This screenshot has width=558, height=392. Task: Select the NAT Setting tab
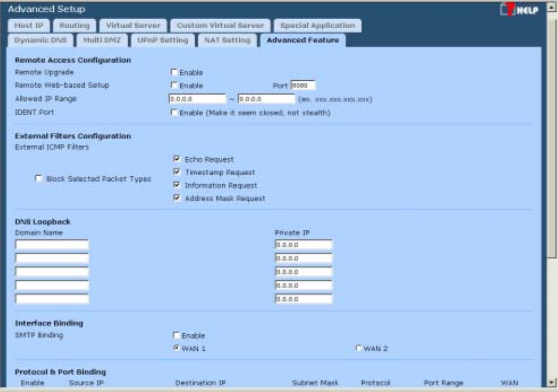(227, 40)
